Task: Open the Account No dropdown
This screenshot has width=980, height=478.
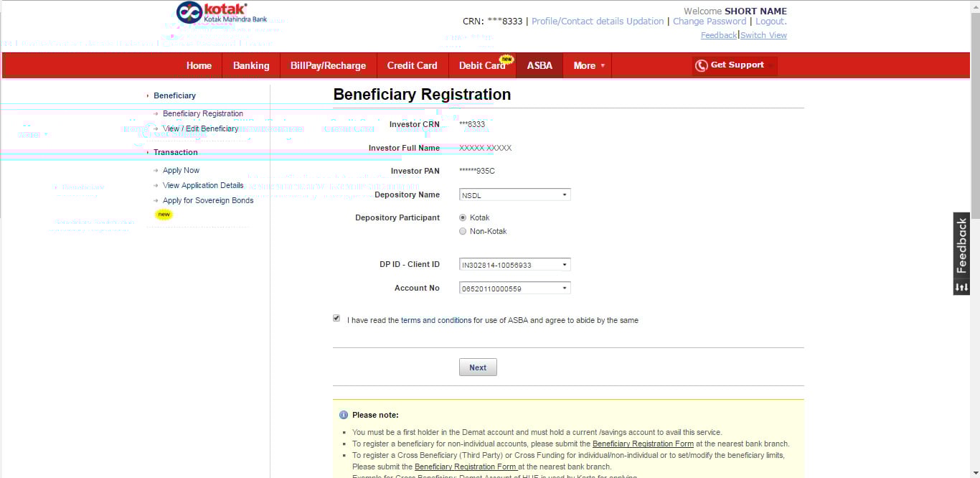Action: [x=514, y=289]
